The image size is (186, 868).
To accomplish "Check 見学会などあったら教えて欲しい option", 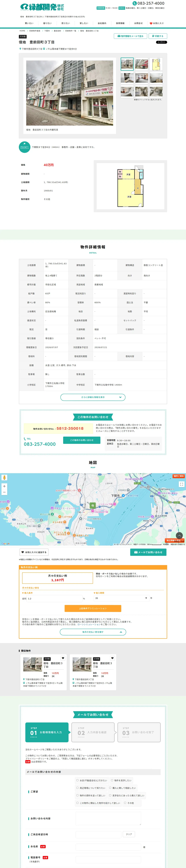I will 110,795.
